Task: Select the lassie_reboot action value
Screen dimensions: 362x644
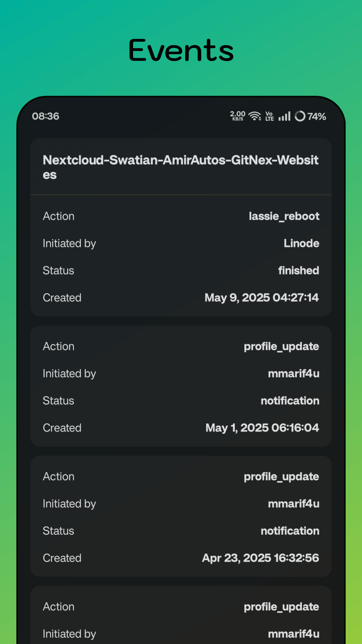Action: [x=284, y=216]
